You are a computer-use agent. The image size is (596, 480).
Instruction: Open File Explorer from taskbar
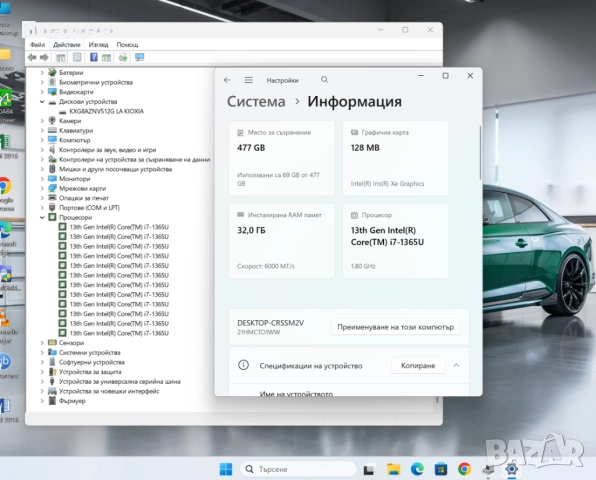tap(393, 469)
